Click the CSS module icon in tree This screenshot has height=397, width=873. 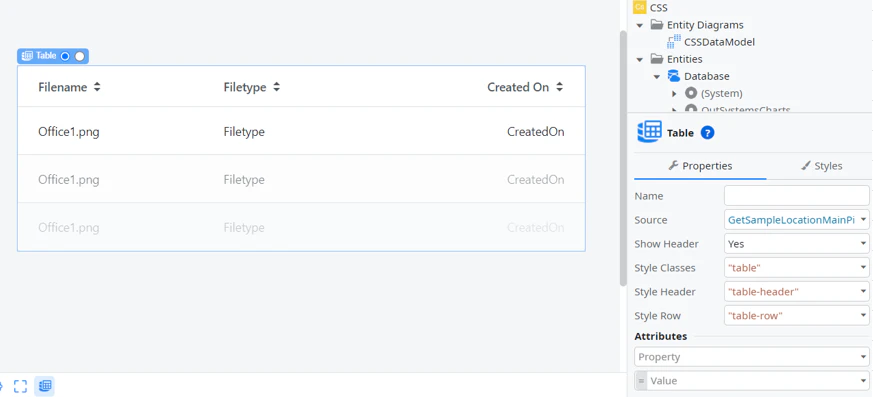click(x=640, y=7)
